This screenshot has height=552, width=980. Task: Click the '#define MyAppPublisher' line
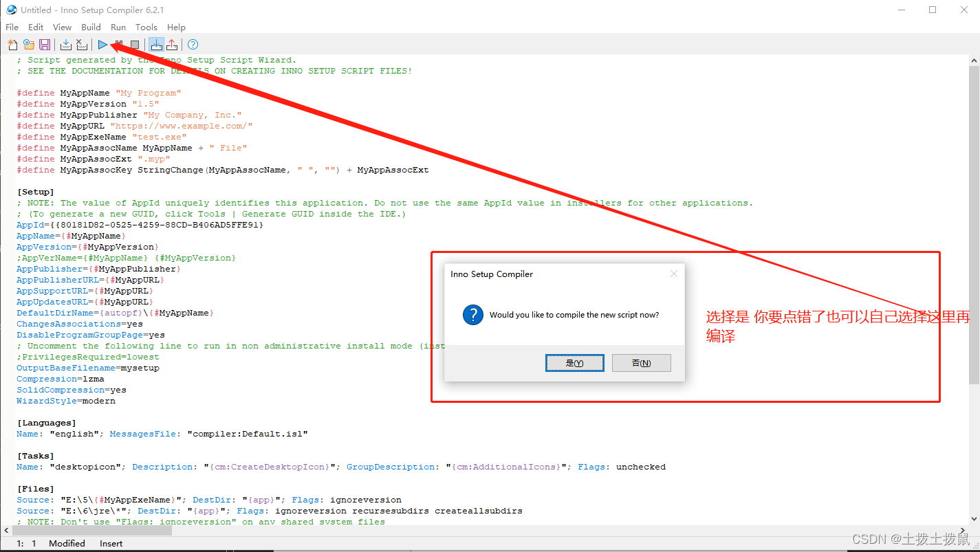(x=129, y=115)
